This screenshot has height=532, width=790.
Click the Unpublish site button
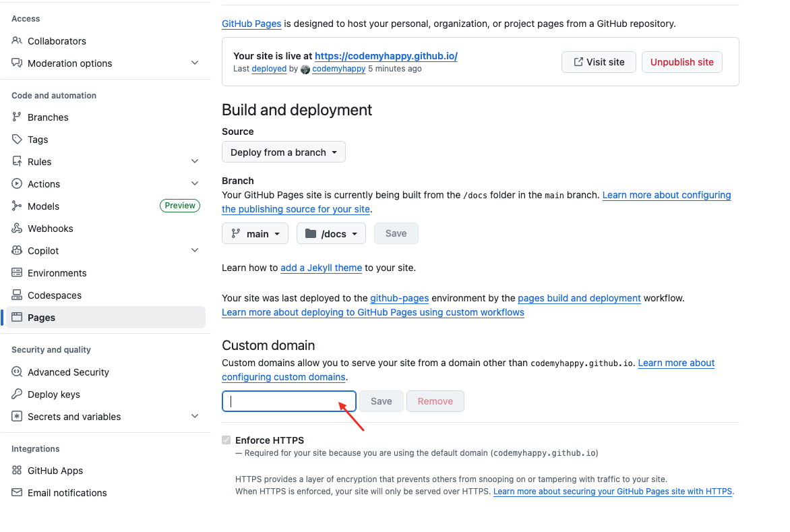click(x=681, y=62)
